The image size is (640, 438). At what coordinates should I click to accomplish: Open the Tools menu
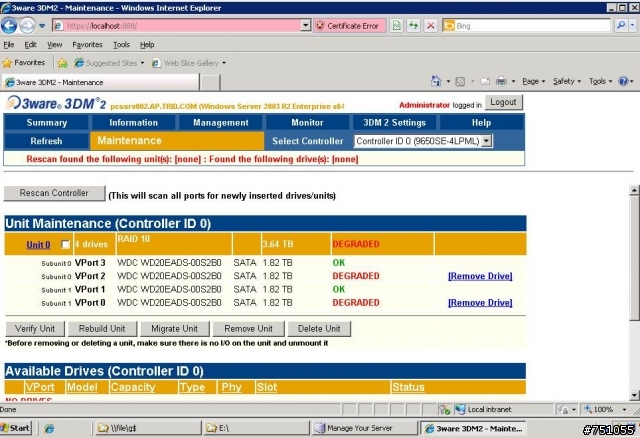click(121, 44)
